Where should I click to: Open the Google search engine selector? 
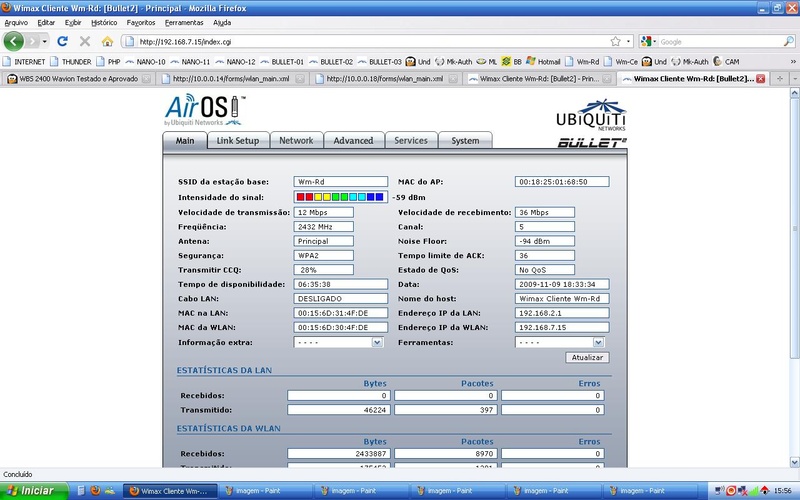click(647, 41)
